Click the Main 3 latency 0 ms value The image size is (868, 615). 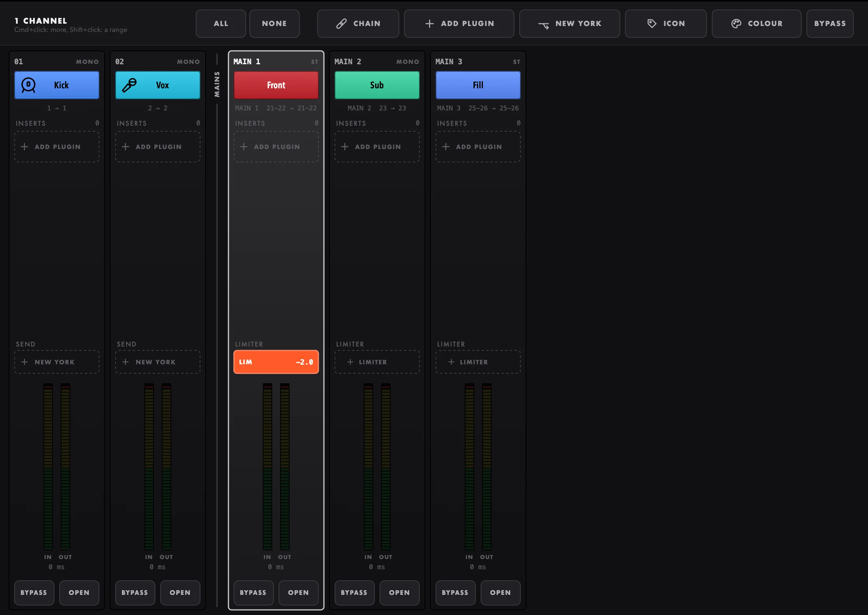[478, 567]
